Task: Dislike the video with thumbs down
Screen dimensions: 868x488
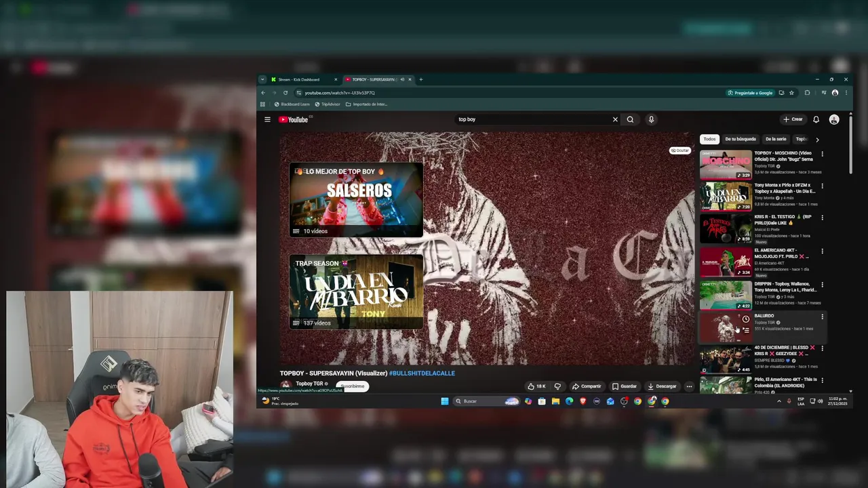Action: tap(557, 386)
